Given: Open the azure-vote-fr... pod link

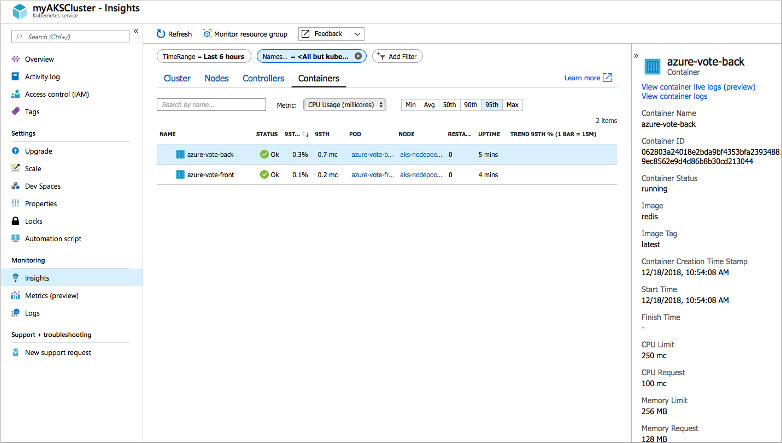Looking at the screenshot, I should 373,175.
